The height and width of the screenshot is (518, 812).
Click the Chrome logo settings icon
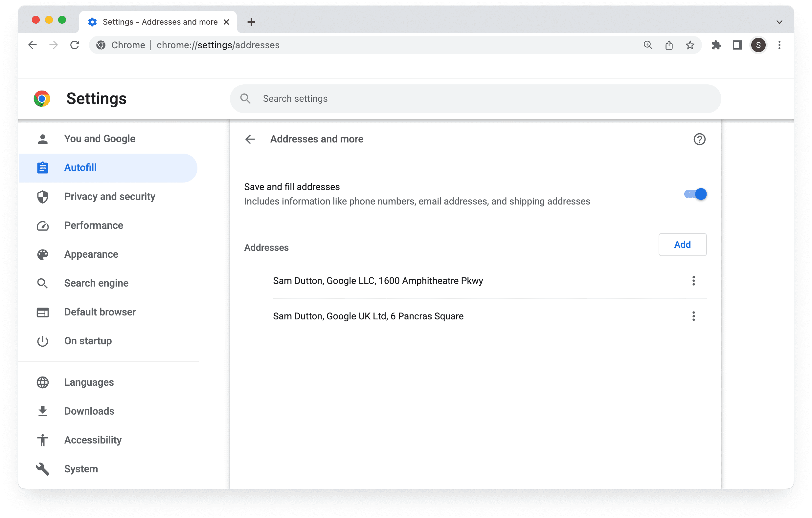point(42,98)
